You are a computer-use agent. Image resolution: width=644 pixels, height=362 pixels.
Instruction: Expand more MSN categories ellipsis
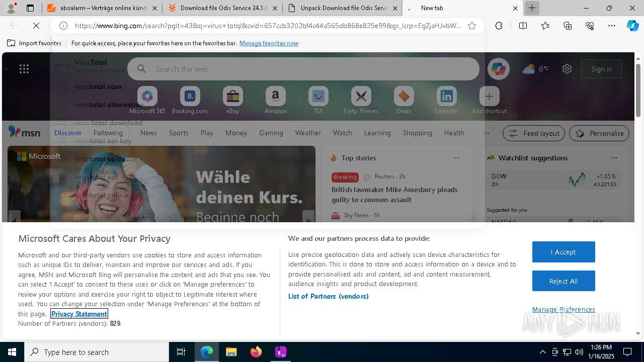(486, 133)
